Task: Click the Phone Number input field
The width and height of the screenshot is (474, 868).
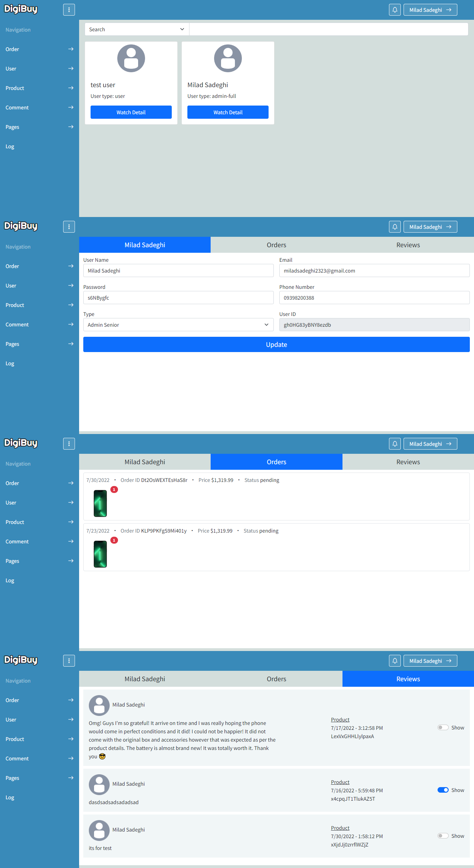Action: click(374, 298)
